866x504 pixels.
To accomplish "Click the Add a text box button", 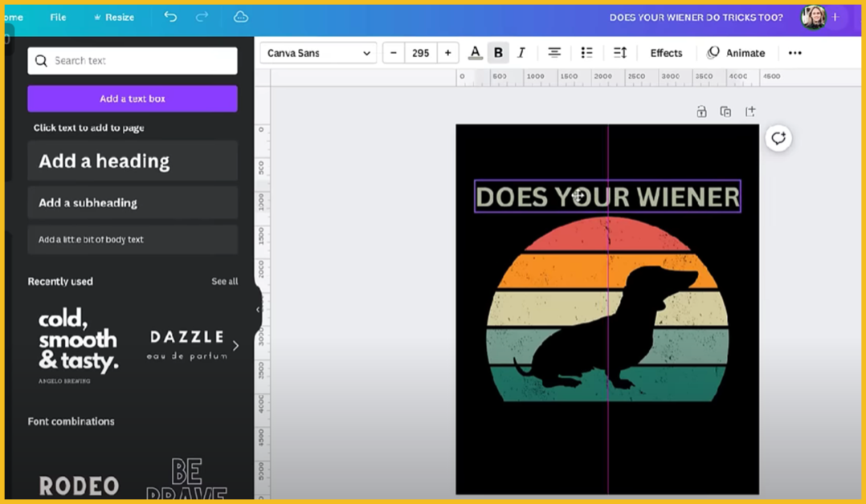I will (x=133, y=99).
